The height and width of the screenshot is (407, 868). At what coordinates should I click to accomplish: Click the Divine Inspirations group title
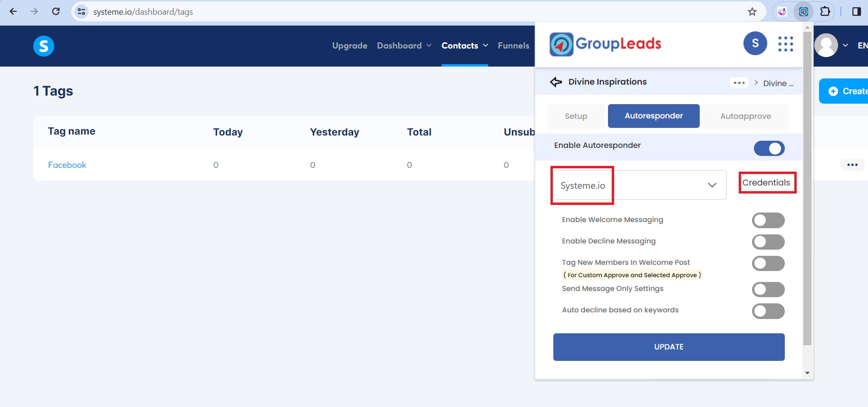608,82
